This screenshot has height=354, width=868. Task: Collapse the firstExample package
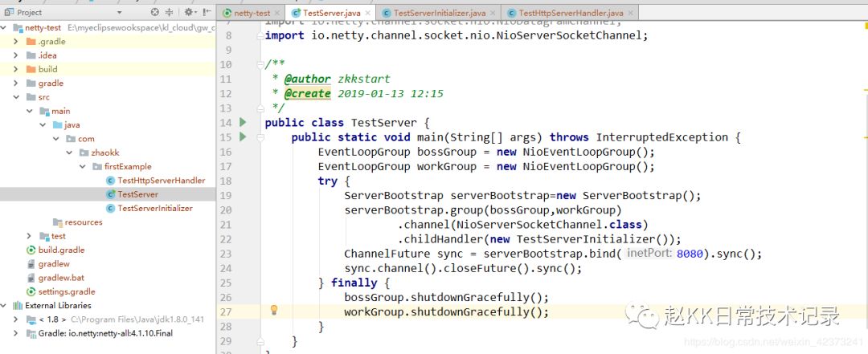coord(82,166)
